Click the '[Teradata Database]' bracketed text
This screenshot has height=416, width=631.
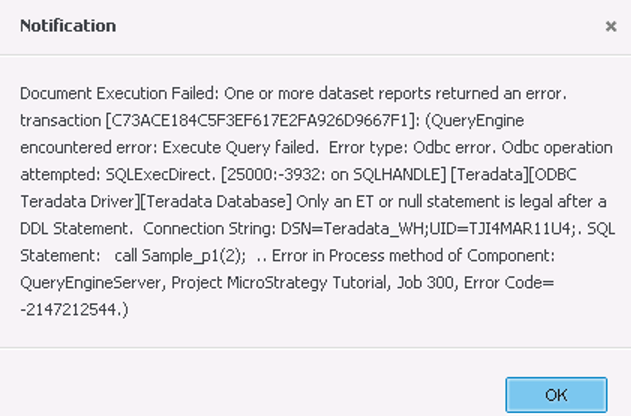pos(216,202)
